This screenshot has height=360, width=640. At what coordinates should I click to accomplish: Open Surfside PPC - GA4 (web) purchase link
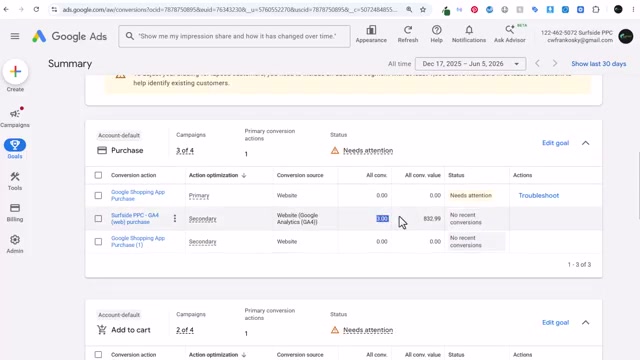pyautogui.click(x=135, y=219)
